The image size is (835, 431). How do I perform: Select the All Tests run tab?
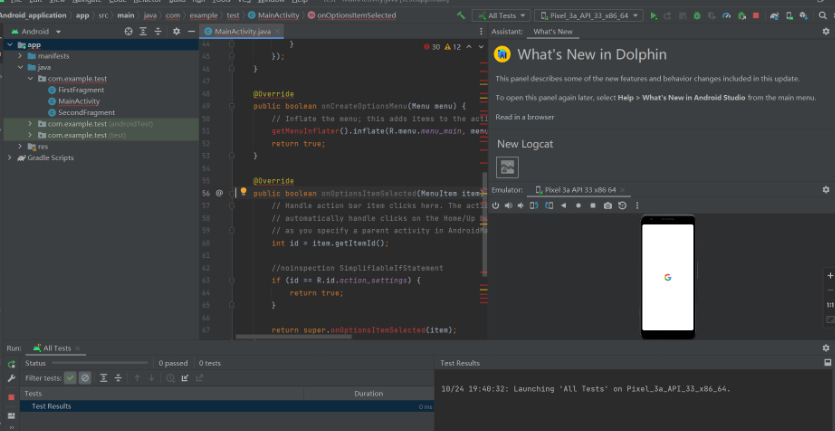click(56, 348)
